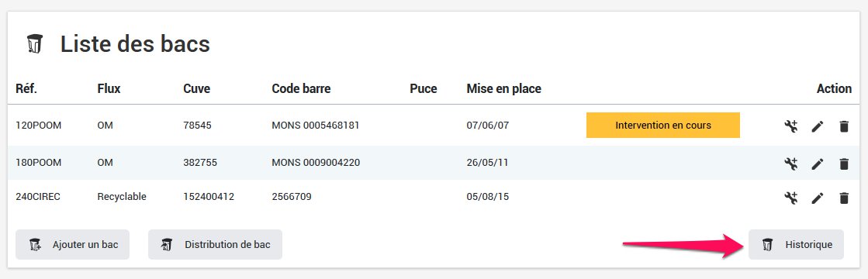Image resolution: width=868 pixels, height=279 pixels.
Task: Edit the 120POOM bin entry
Action: click(818, 126)
